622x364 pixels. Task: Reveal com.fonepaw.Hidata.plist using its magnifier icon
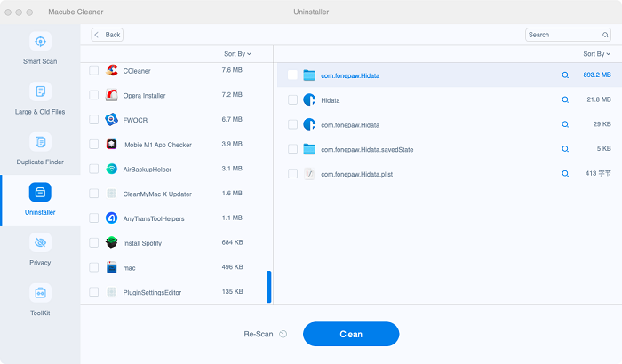point(565,174)
